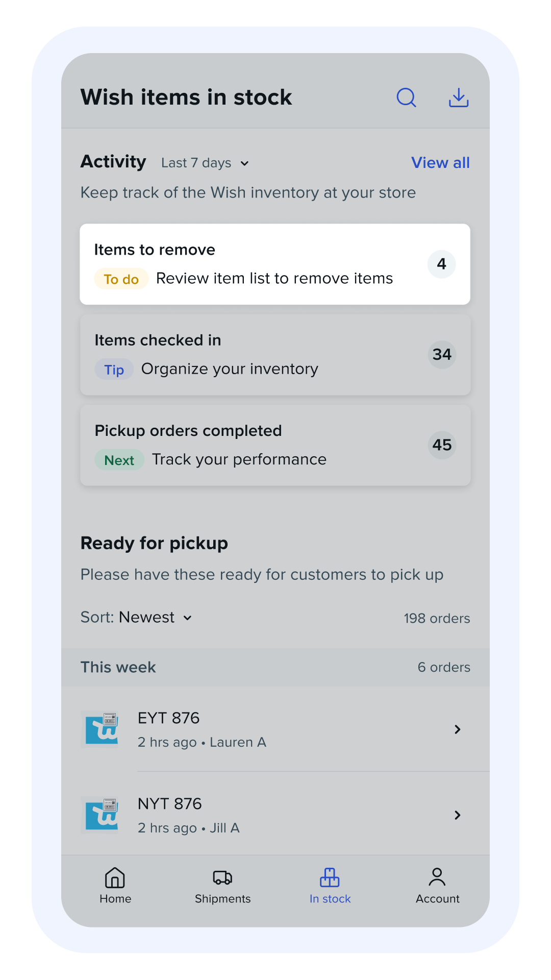
Task: Switch to the Shipments tab label
Action: [222, 899]
